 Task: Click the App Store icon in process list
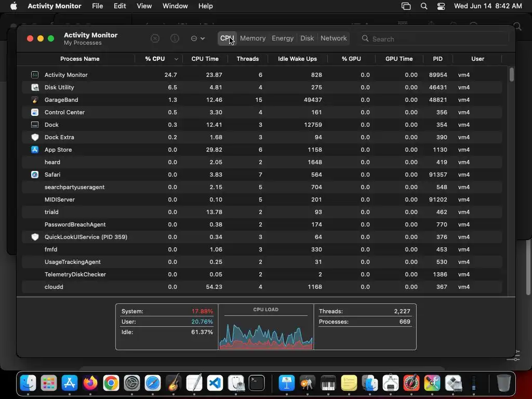coord(35,150)
